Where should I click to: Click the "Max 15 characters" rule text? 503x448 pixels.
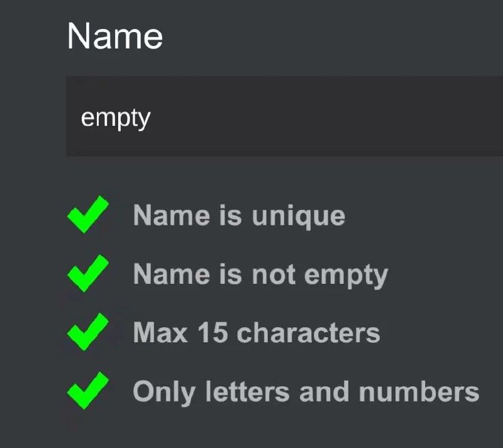coord(257,333)
